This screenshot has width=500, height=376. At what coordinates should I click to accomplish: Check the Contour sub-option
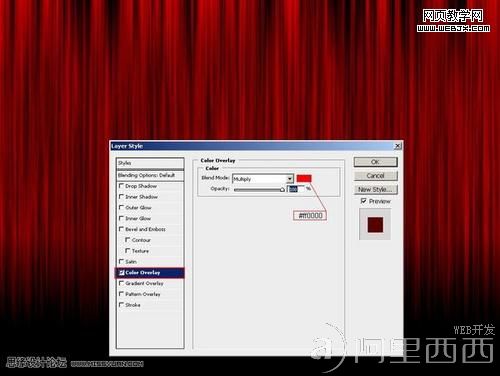click(x=127, y=240)
